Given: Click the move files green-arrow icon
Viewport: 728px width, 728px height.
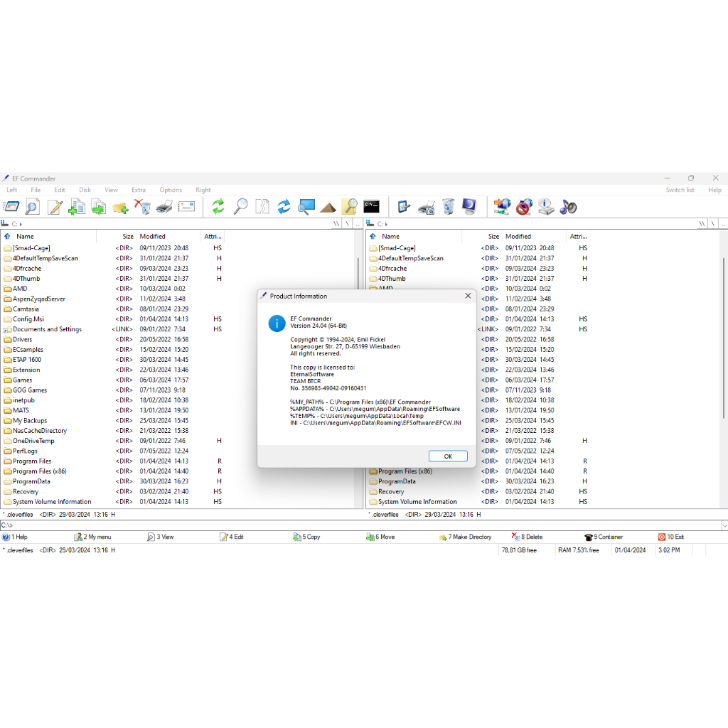Looking at the screenshot, I should point(98,207).
